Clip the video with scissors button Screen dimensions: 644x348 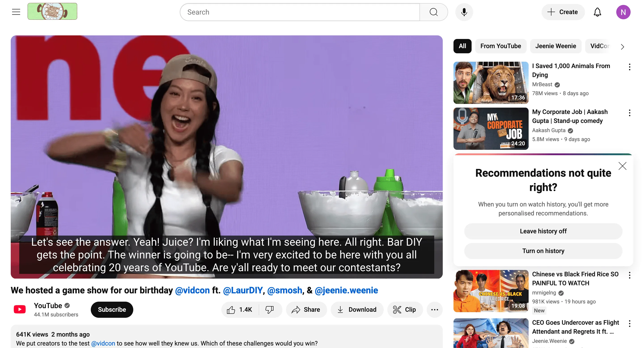[x=405, y=309]
